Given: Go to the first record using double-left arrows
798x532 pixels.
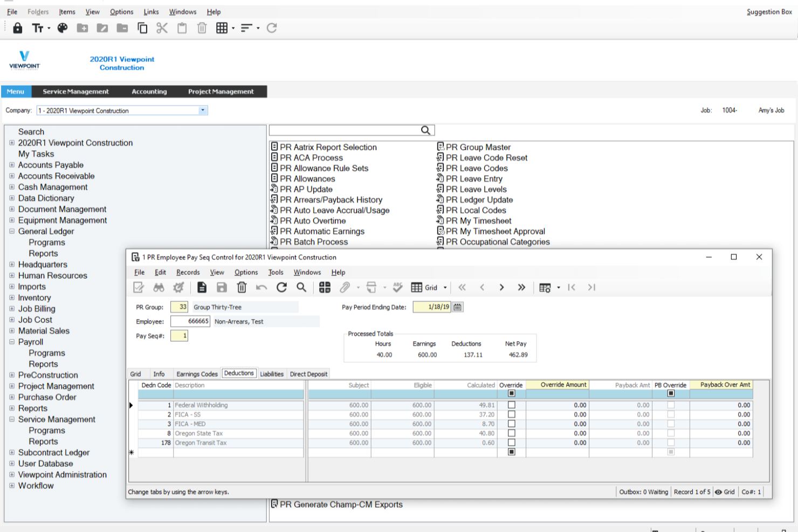Looking at the screenshot, I should pyautogui.click(x=462, y=287).
